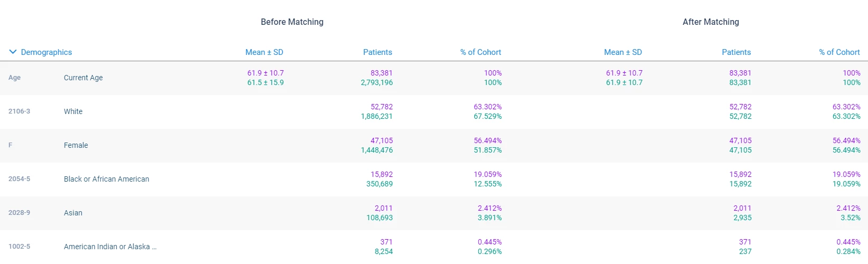The width and height of the screenshot is (868, 264).
Task: Select the Before Matching group heading
Action: click(x=292, y=22)
